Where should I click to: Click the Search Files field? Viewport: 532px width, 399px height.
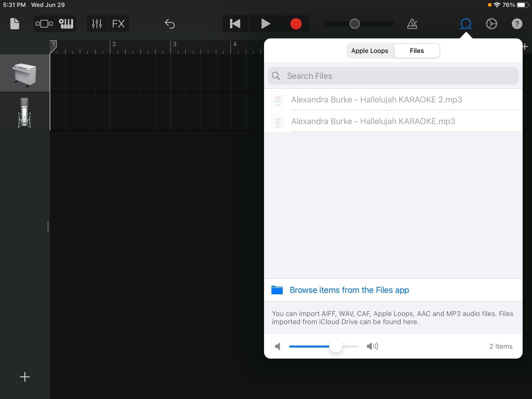point(393,76)
